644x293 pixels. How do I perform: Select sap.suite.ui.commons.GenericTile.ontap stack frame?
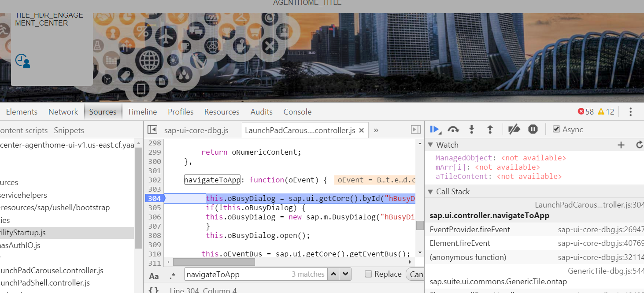click(534, 276)
